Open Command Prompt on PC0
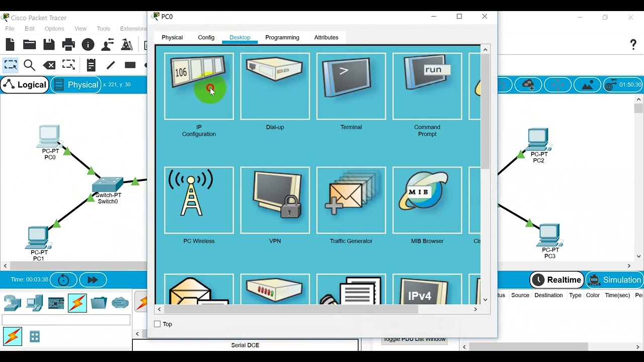 point(427,86)
